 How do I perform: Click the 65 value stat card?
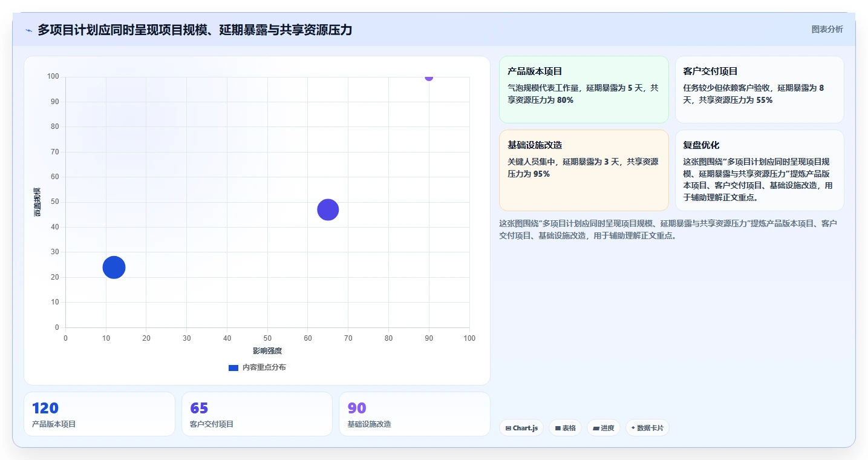click(257, 414)
